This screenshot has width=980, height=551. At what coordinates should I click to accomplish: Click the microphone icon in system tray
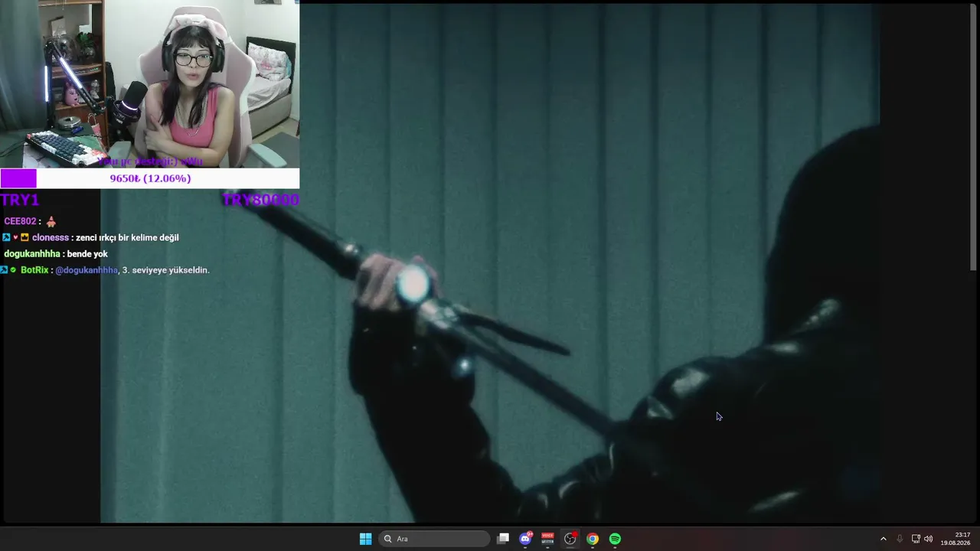coord(900,539)
